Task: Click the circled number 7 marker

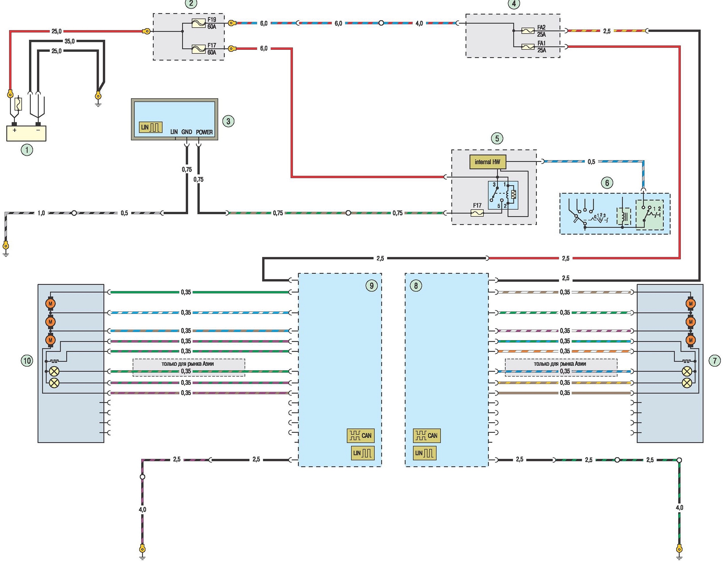Action: (x=715, y=361)
